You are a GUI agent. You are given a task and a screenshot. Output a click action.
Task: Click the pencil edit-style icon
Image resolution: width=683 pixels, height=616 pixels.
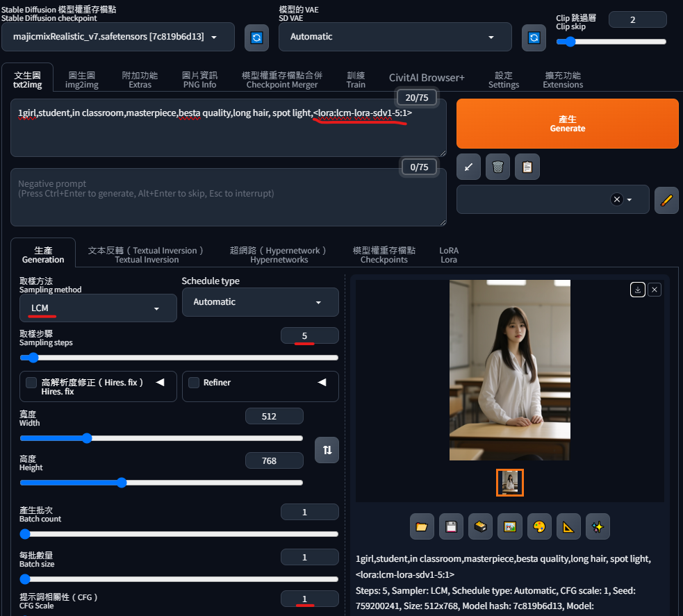[666, 200]
